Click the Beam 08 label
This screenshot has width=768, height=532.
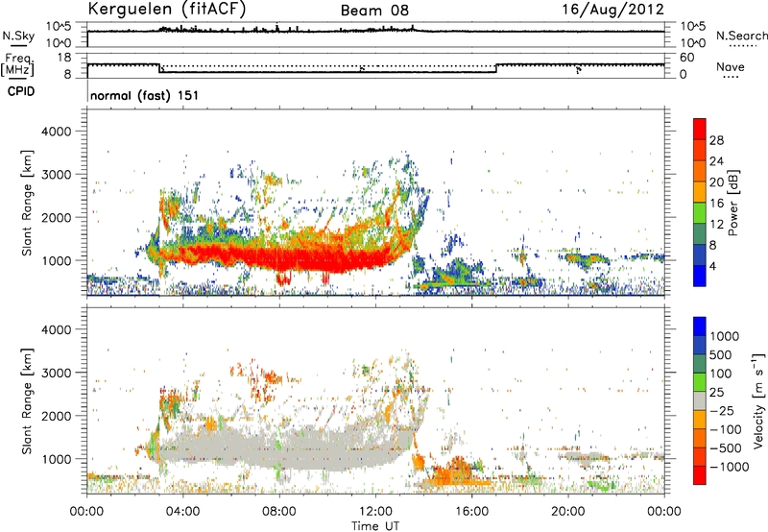[x=374, y=11]
